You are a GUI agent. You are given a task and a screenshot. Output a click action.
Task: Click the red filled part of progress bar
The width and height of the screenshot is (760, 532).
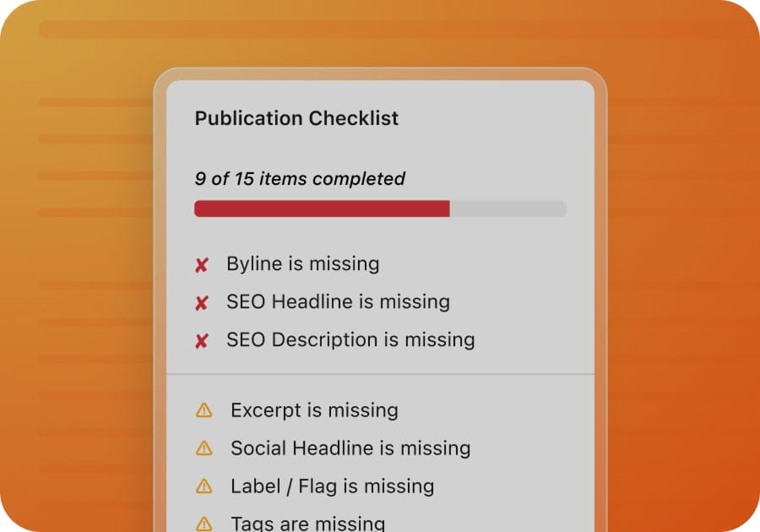pyautogui.click(x=321, y=209)
